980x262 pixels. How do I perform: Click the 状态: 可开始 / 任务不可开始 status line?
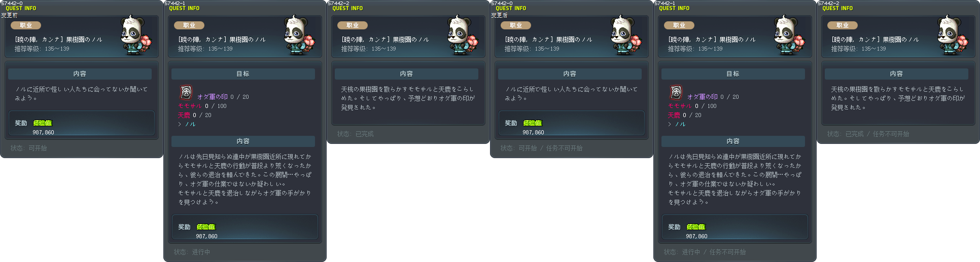click(541, 148)
